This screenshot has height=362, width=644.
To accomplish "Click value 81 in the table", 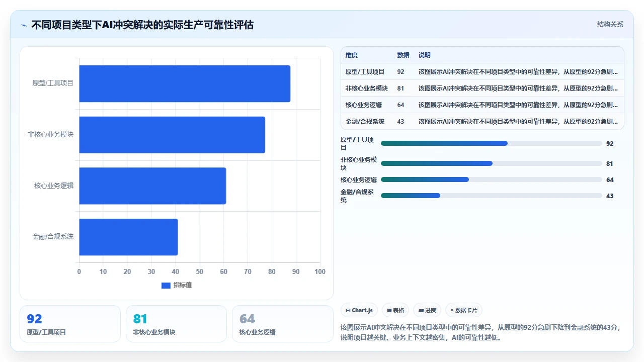I will click(400, 88).
